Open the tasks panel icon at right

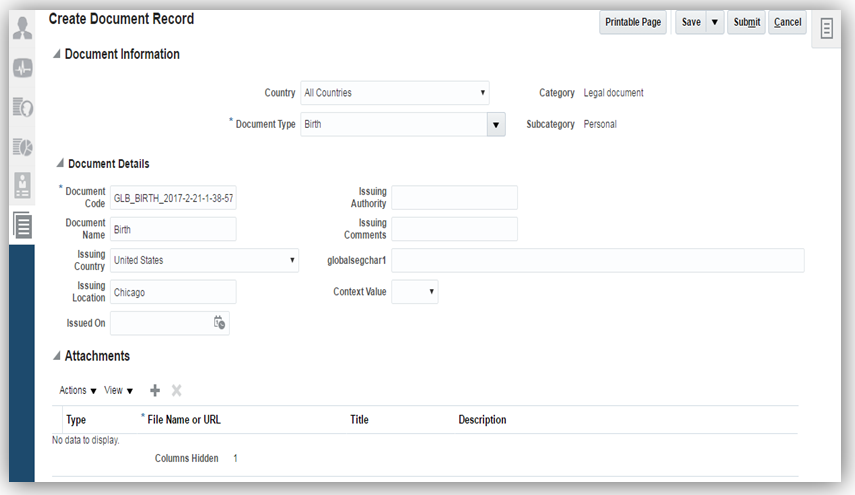827,29
